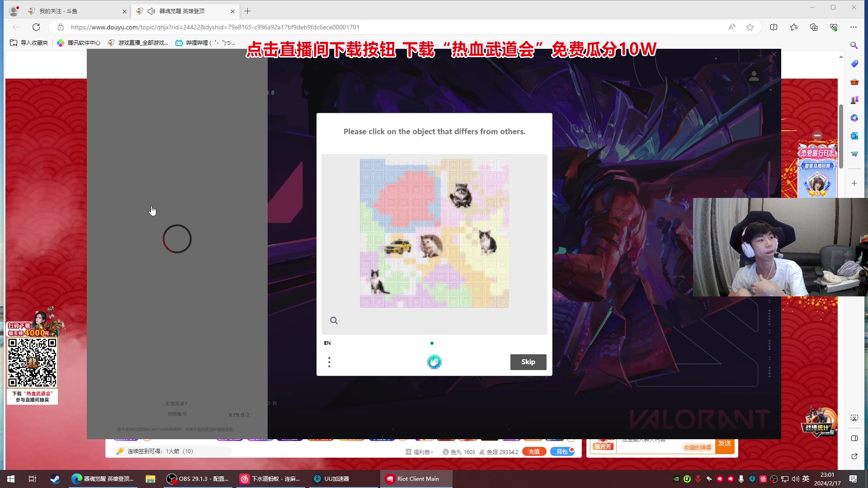Image resolution: width=868 pixels, height=488 pixels.
Task: Switch to OBS 29.1.3 window
Action: (198, 479)
